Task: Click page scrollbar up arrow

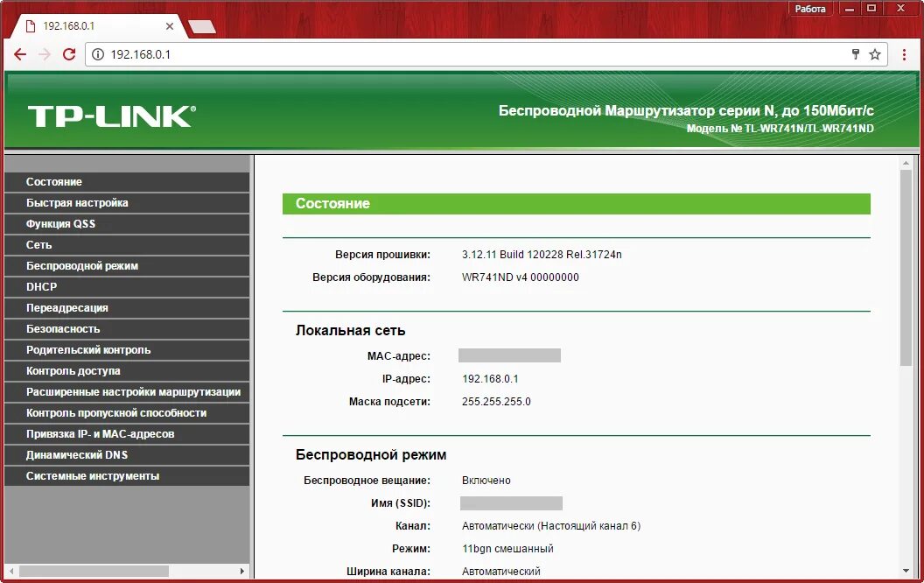Action: pyautogui.click(x=906, y=163)
